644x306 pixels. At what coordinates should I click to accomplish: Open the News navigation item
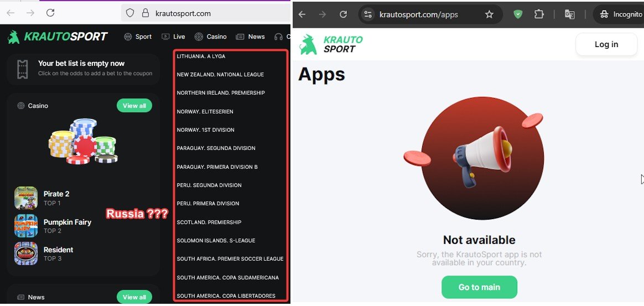(250, 37)
